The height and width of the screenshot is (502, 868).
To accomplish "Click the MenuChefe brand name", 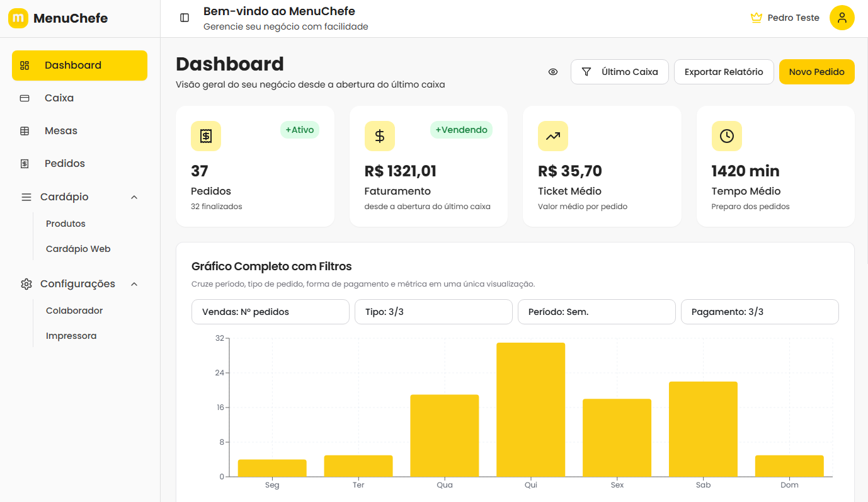I will click(x=71, y=18).
